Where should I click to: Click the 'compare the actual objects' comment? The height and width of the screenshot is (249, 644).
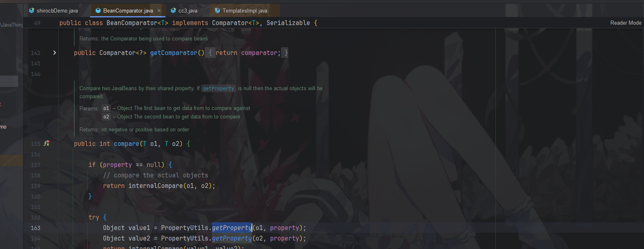[155, 175]
